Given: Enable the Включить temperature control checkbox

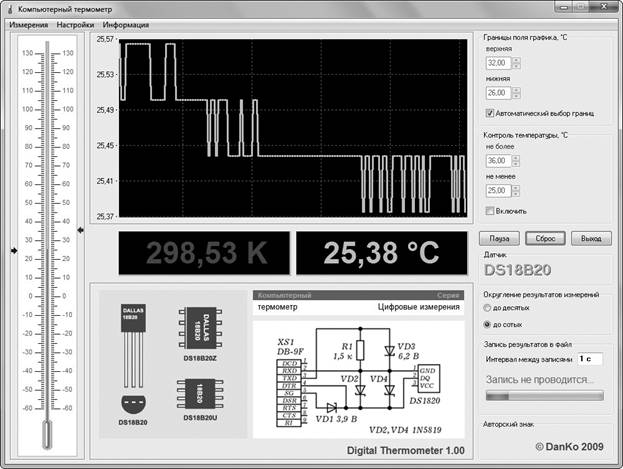Looking at the screenshot, I should coord(490,211).
